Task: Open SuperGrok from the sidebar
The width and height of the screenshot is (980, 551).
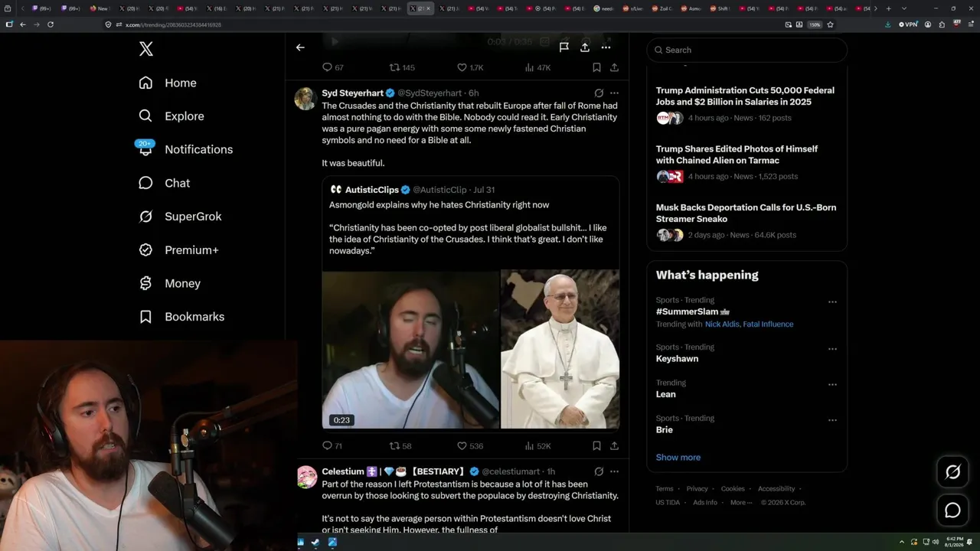Action: (180, 217)
